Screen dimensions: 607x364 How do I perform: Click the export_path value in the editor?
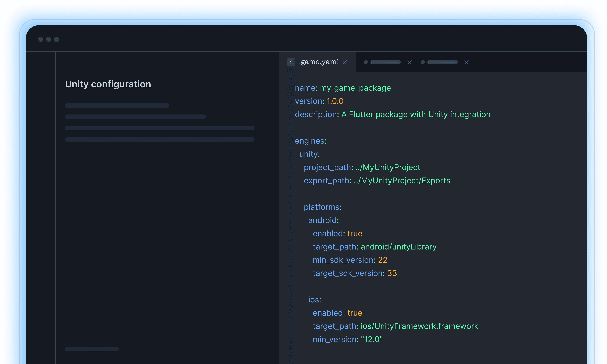(402, 181)
